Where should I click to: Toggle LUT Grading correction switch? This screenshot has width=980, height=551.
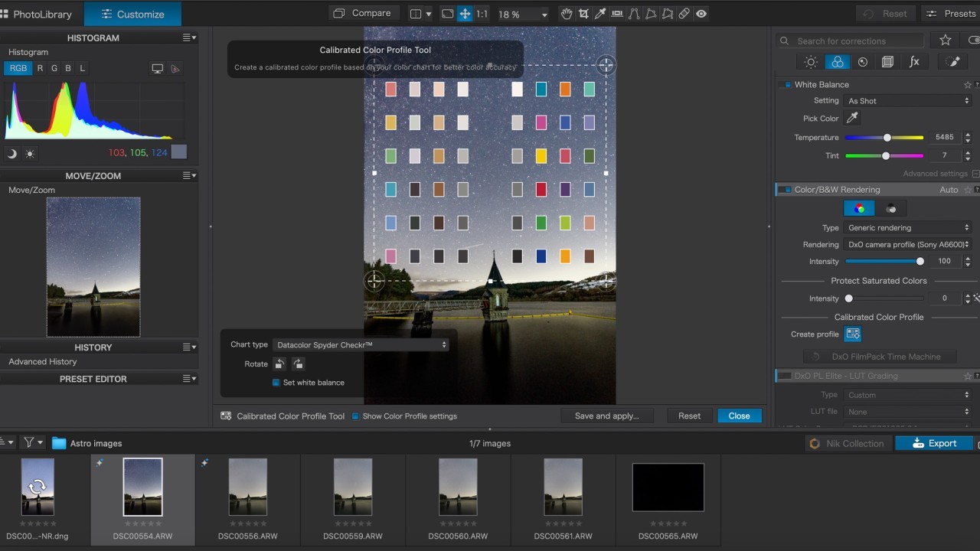click(785, 376)
